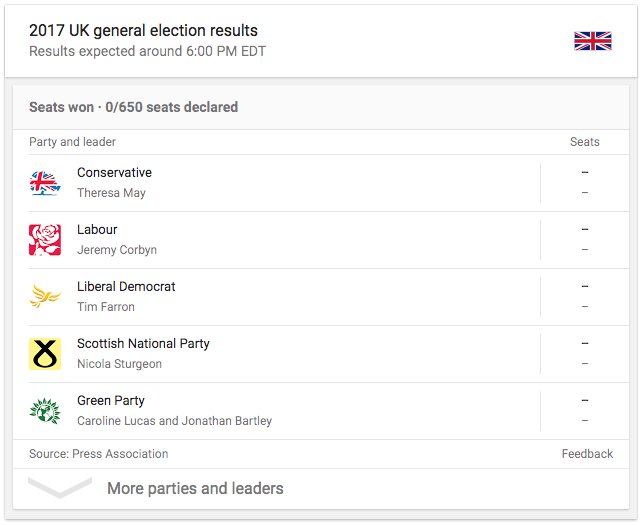This screenshot has height=525, width=643.
Task: Click the 2017 UK general election results title
Action: tap(143, 31)
